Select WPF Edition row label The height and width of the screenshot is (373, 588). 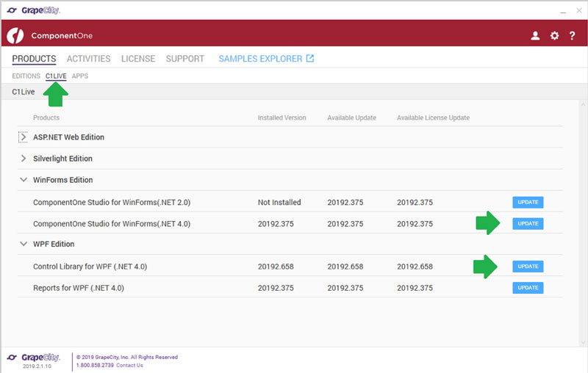tap(54, 244)
